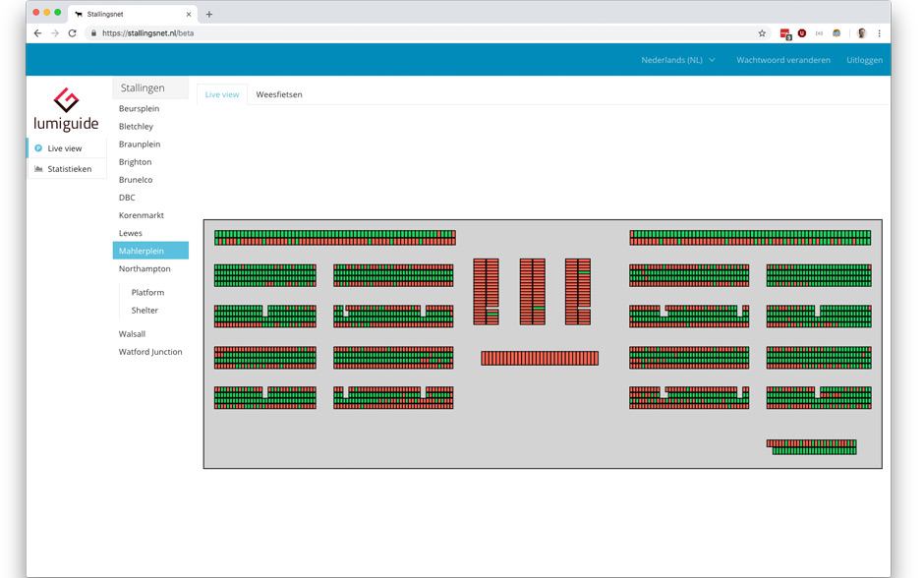Choose Watford Junction from the stallingen list

pos(150,352)
